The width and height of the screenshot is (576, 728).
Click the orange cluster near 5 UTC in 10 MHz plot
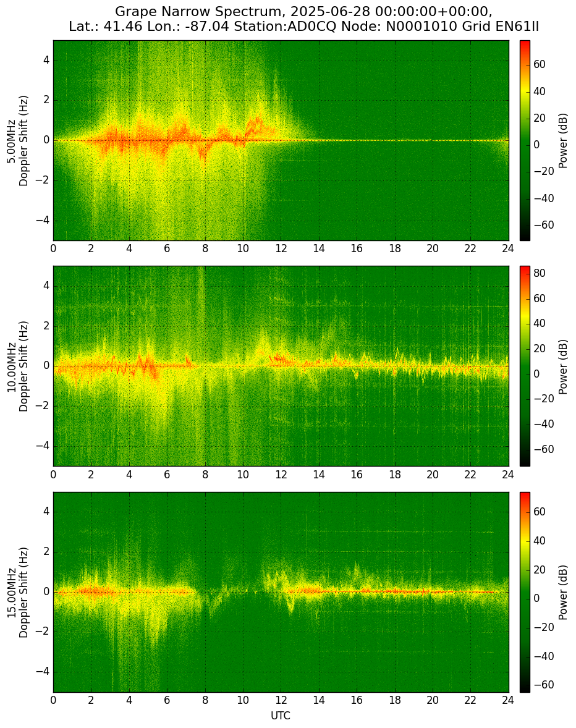148,367
